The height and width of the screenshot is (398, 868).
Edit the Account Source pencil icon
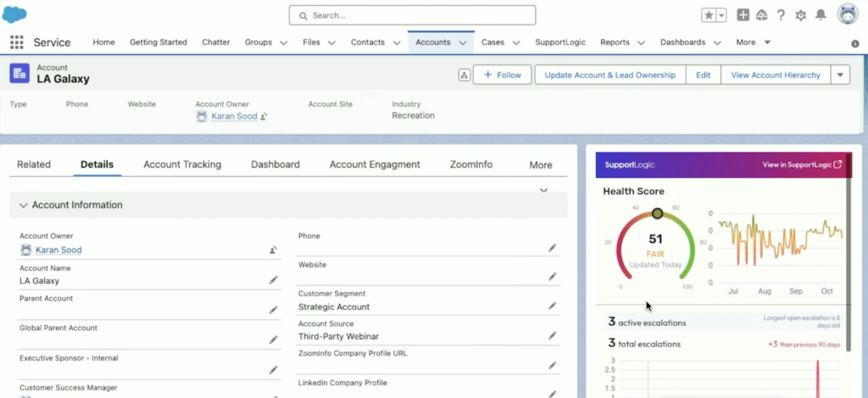point(552,335)
